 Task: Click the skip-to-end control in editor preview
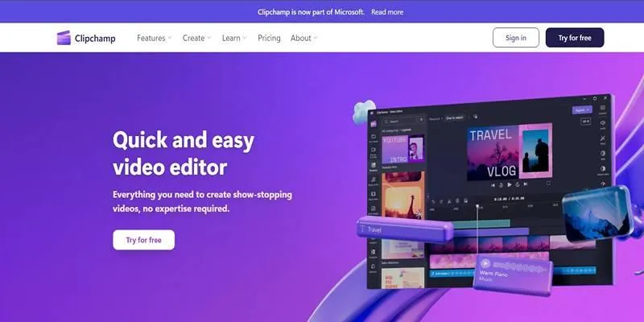[x=526, y=184]
